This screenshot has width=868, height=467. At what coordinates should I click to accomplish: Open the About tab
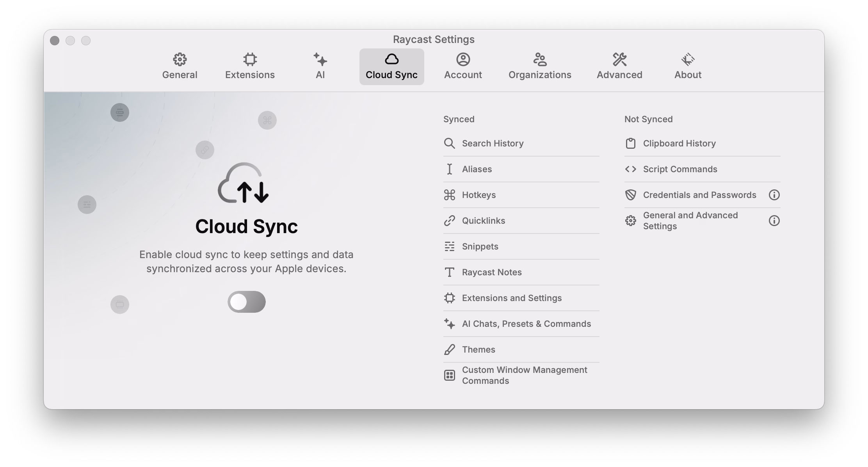click(688, 66)
